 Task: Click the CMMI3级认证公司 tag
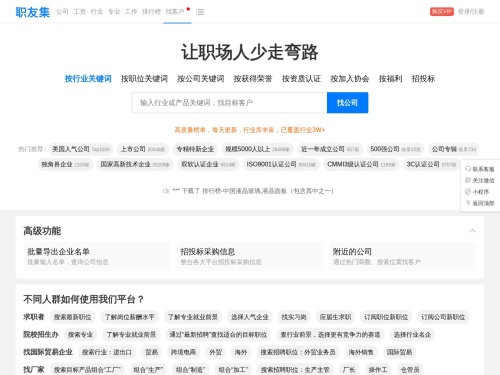pos(361,164)
